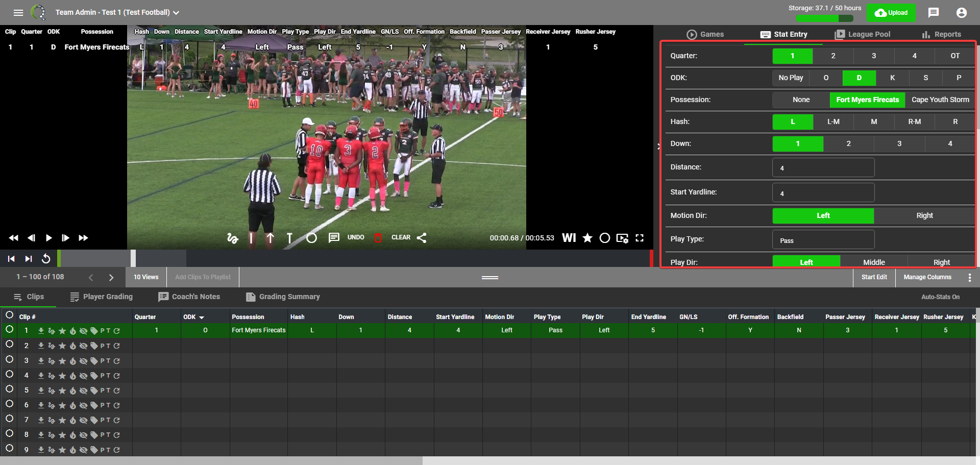This screenshot has height=465, width=980.
Task: Select the radio circle for clip 5
Action: 9,389
